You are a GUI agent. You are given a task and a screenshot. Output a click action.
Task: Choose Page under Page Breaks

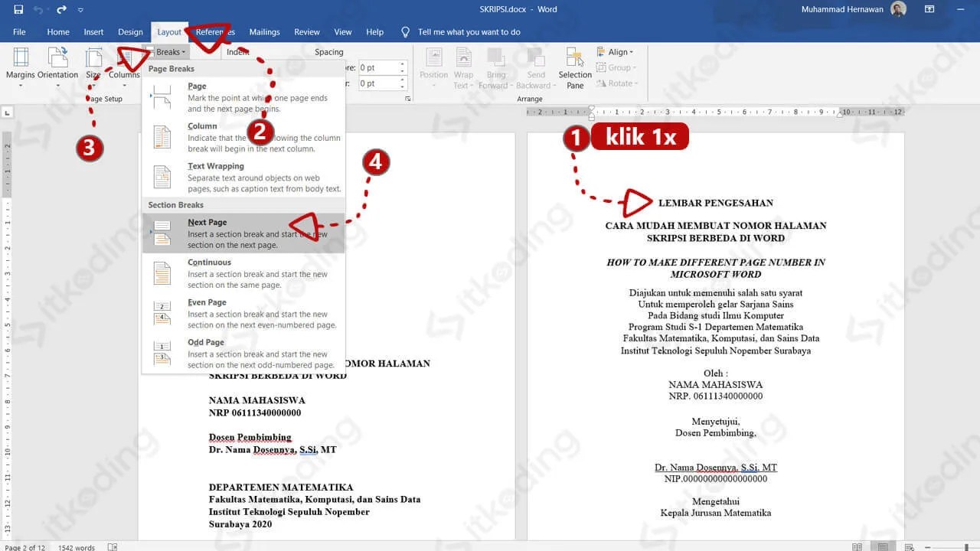pyautogui.click(x=243, y=97)
